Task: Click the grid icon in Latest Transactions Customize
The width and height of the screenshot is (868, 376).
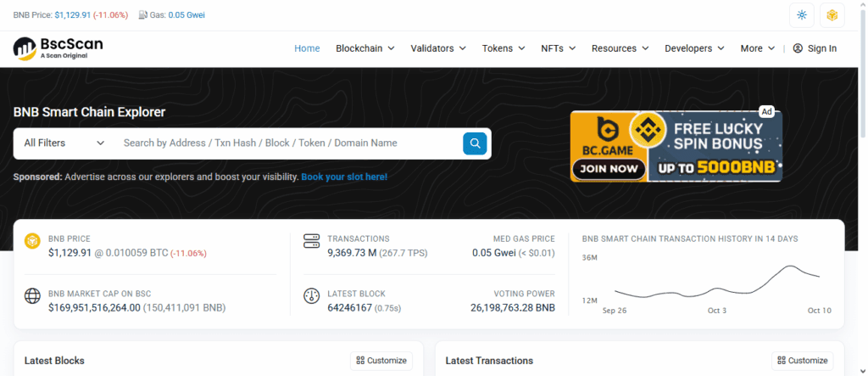Action: click(x=782, y=361)
